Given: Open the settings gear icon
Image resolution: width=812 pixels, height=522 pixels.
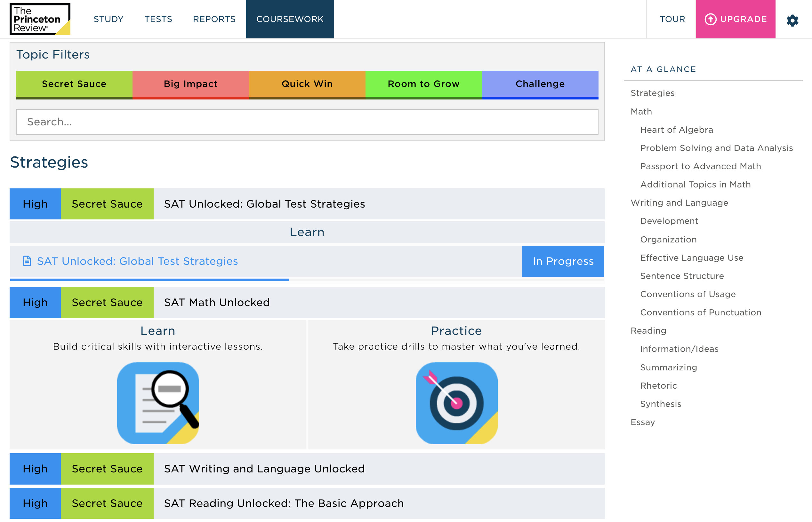Looking at the screenshot, I should 792,20.
